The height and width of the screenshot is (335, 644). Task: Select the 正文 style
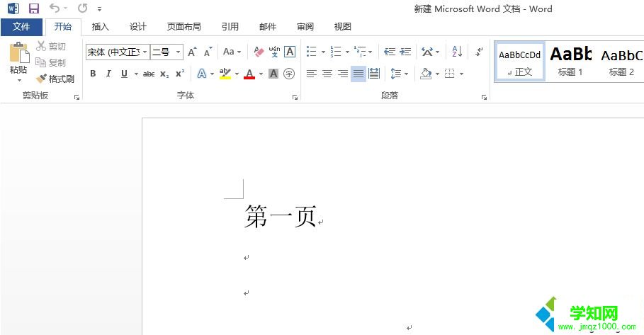(x=519, y=62)
